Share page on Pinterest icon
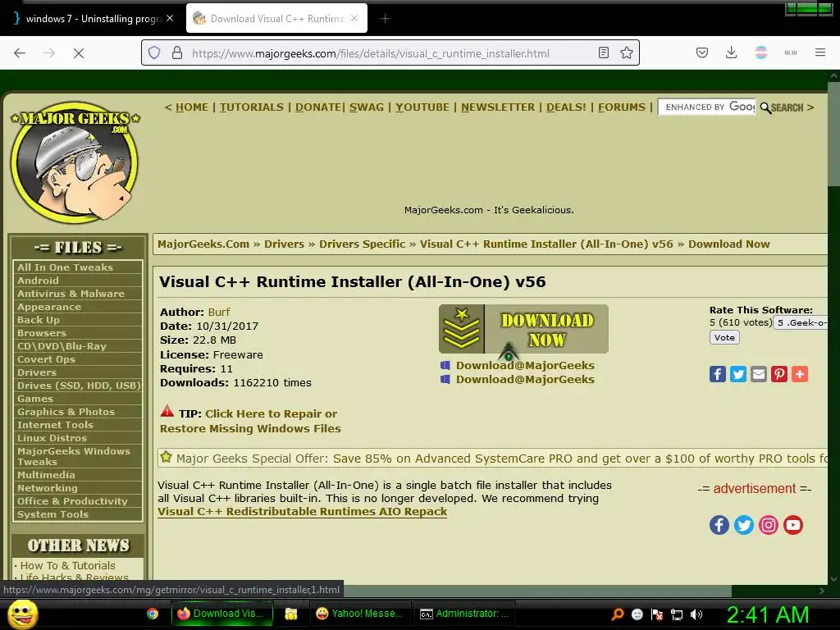 pos(779,374)
